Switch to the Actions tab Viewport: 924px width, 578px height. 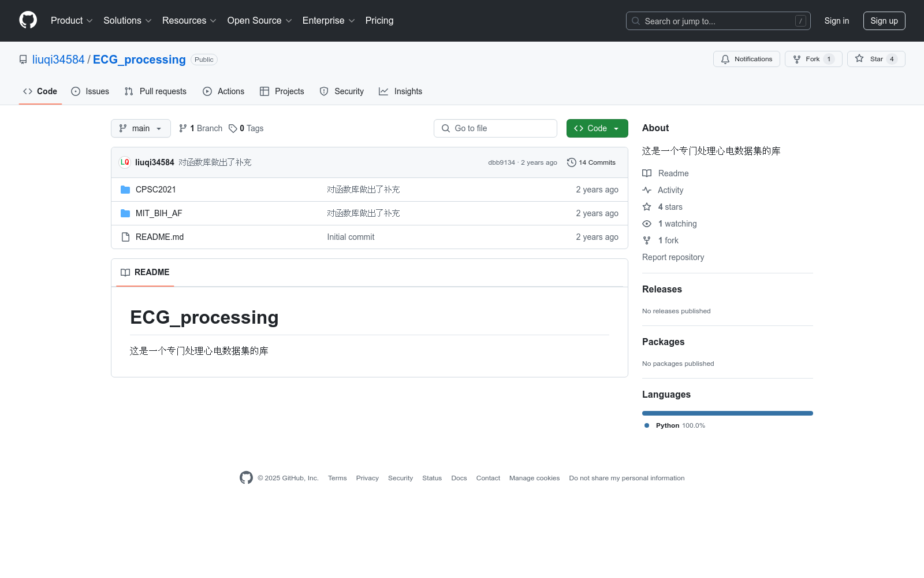223,91
